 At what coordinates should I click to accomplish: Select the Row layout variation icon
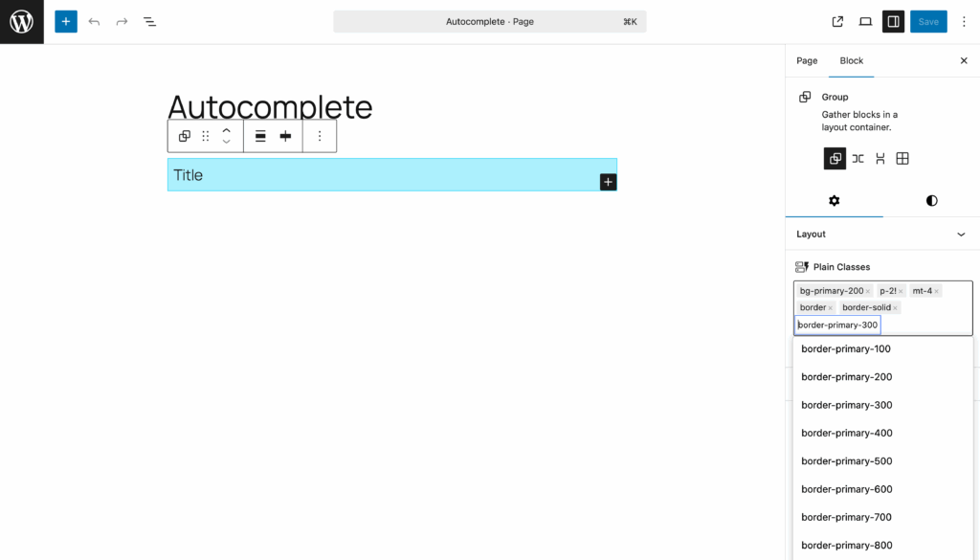click(857, 159)
